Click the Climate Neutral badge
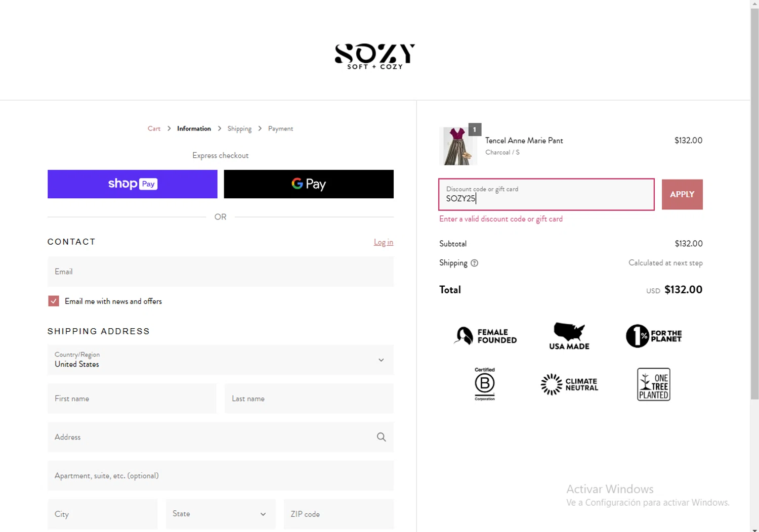 point(569,384)
